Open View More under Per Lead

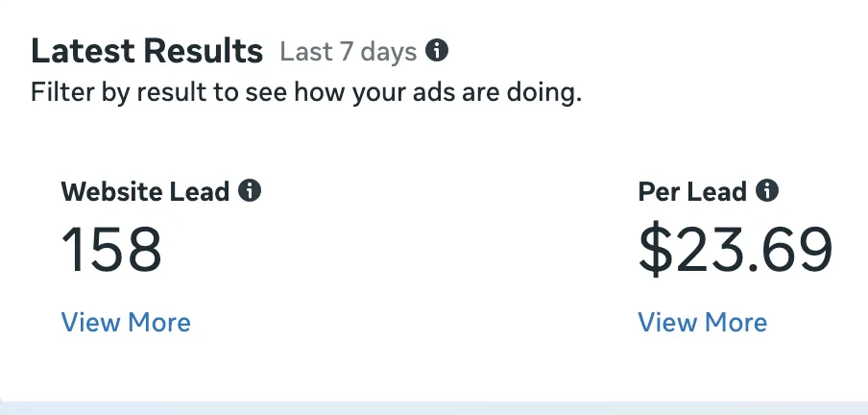click(x=702, y=322)
